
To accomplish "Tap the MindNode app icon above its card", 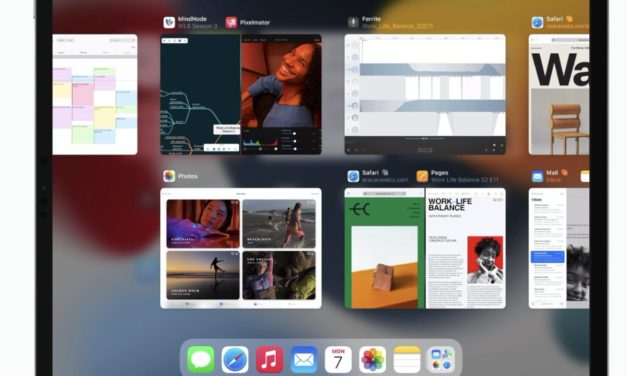I will 169,22.
